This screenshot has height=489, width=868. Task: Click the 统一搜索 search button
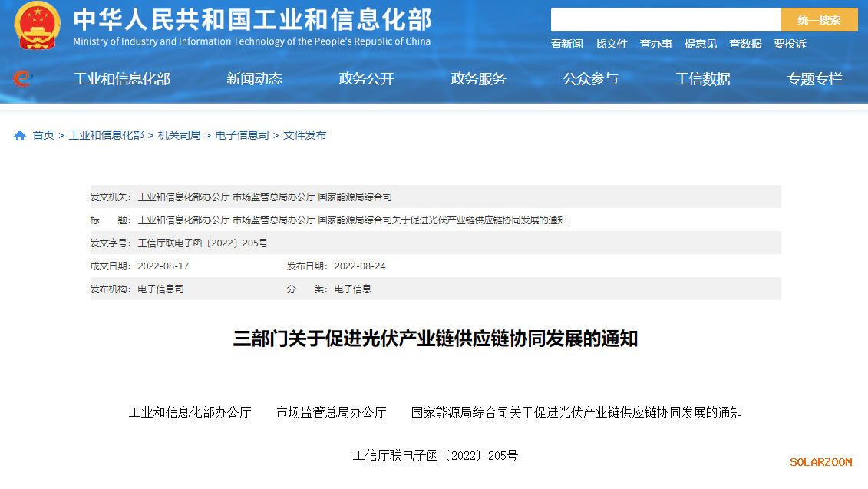click(x=819, y=20)
